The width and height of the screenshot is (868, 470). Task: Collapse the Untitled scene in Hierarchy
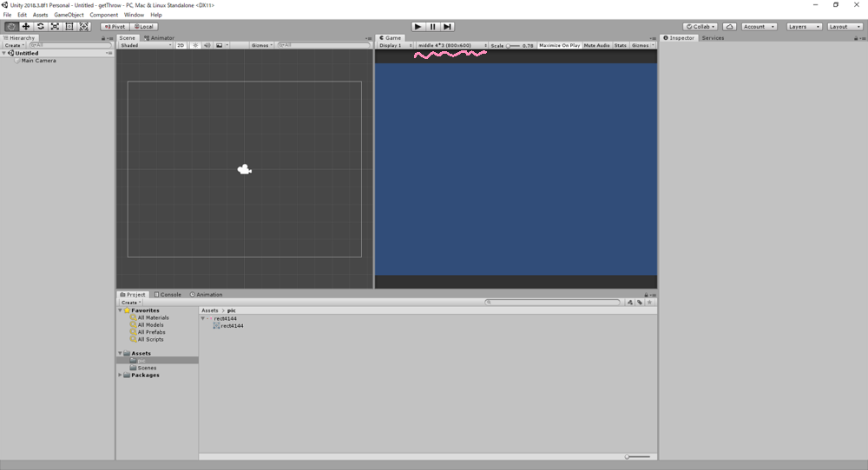tap(3, 53)
